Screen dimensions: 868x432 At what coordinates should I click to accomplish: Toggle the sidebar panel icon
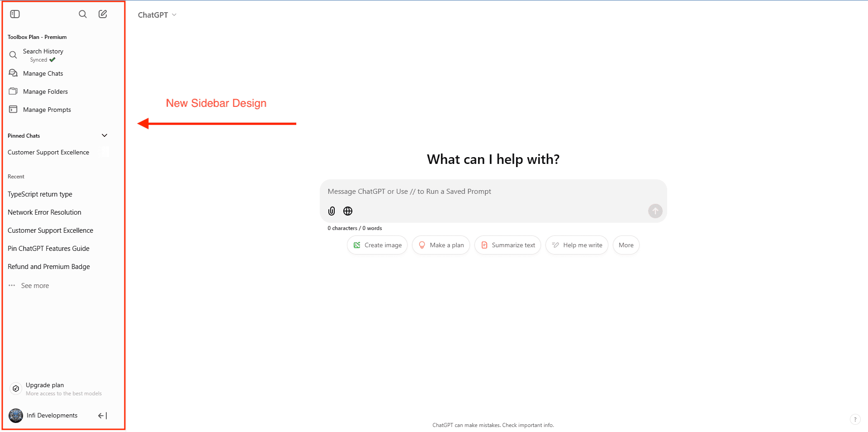(x=15, y=14)
